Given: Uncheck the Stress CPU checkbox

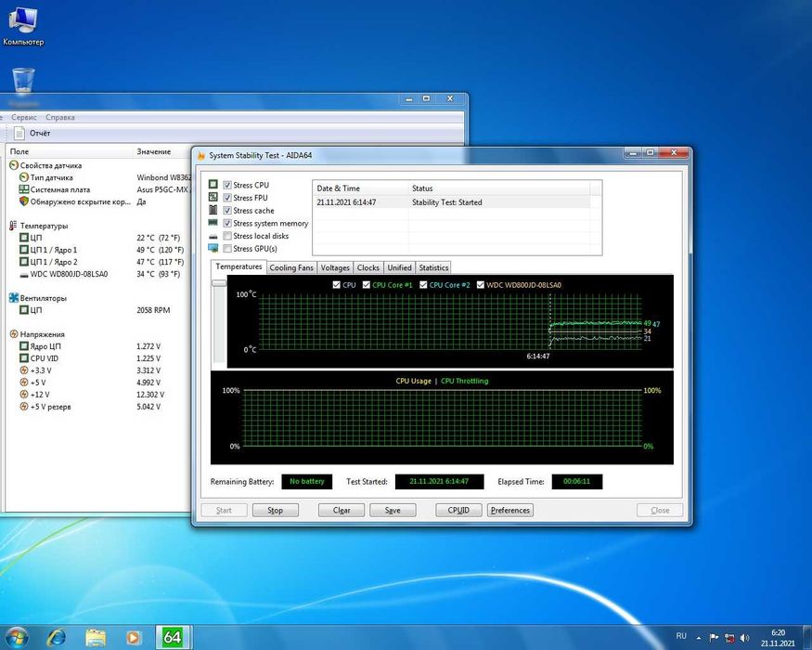Looking at the screenshot, I should (x=226, y=185).
